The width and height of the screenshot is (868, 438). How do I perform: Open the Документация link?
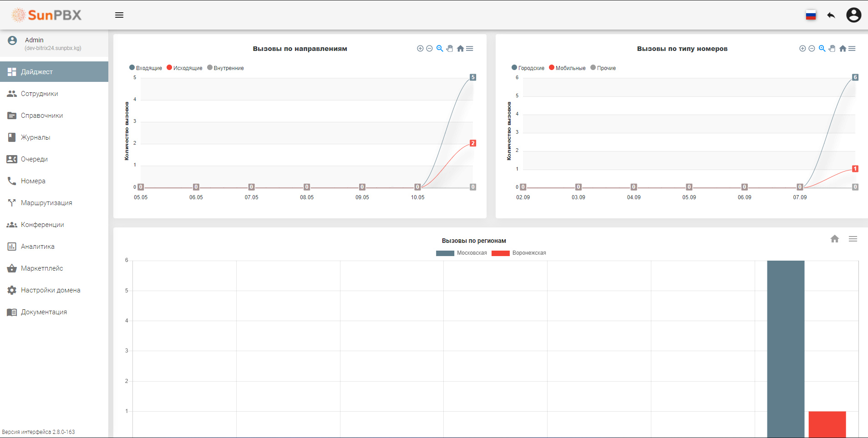44,312
